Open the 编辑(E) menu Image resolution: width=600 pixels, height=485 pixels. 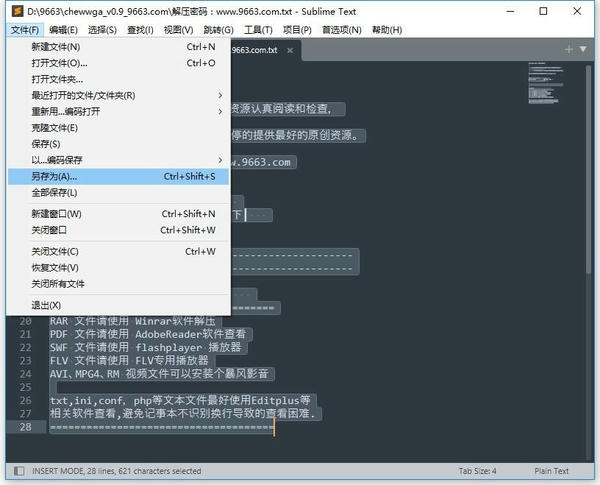[x=64, y=30]
